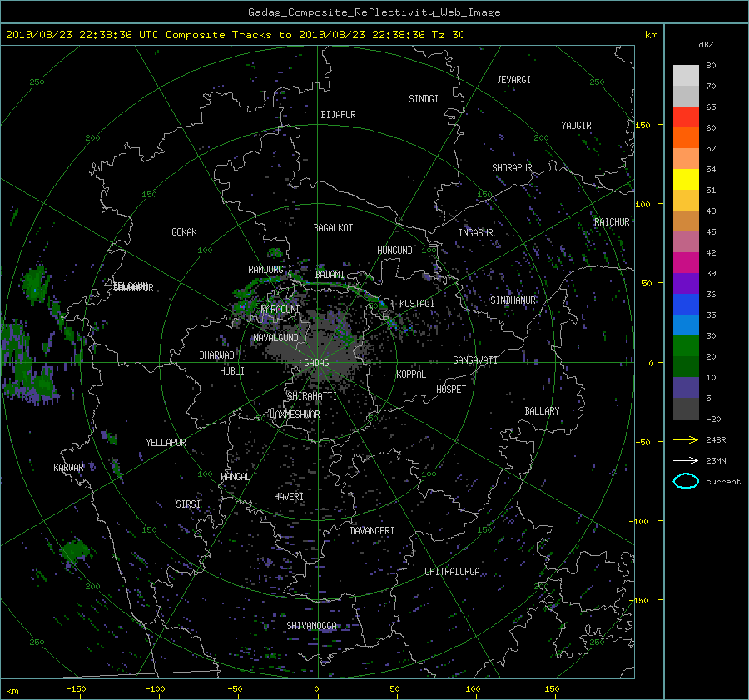The image size is (749, 700).
Task: Click the LAXMESHWAR city label
Action: pos(295,415)
